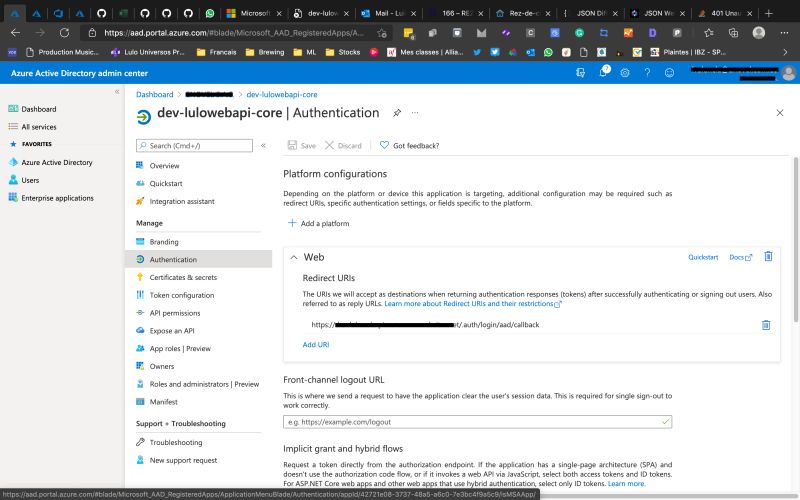Open Azure account avatar in header
Screen dimensions: 800x500
pyautogui.click(x=788, y=73)
